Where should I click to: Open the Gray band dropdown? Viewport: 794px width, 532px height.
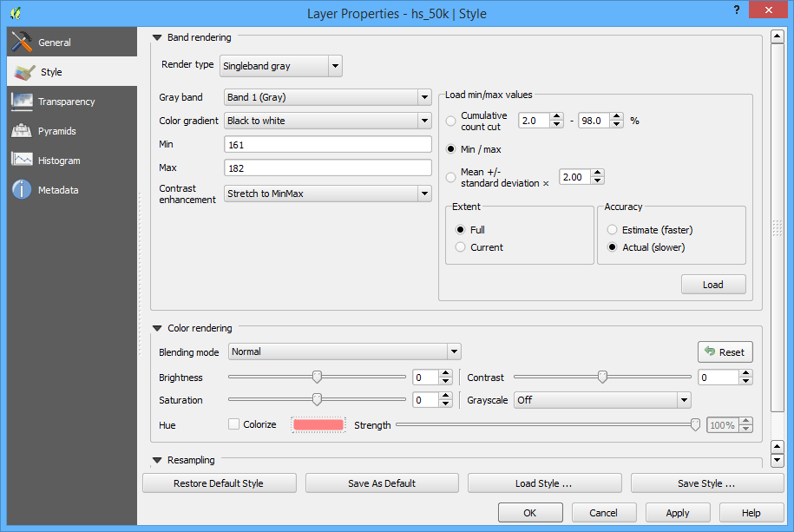(424, 97)
